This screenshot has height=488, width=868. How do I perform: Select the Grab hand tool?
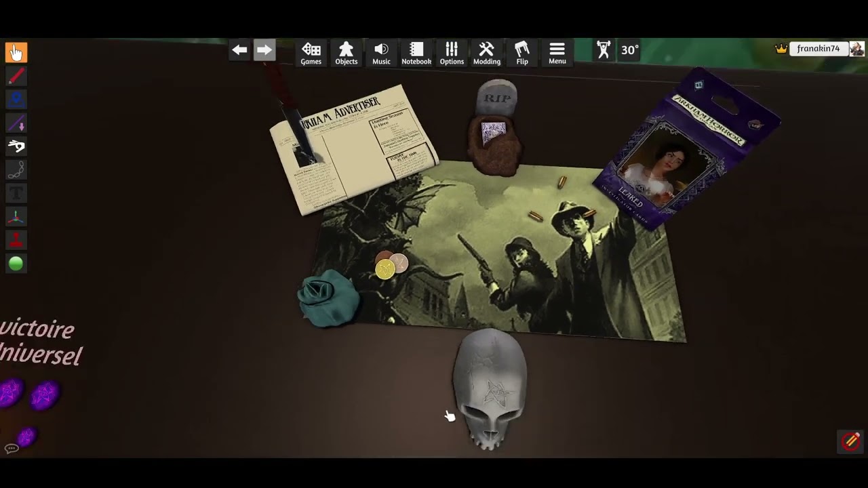tap(16, 52)
